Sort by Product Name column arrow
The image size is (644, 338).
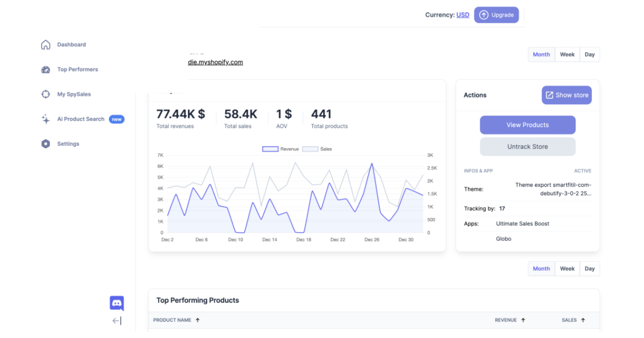point(197,320)
